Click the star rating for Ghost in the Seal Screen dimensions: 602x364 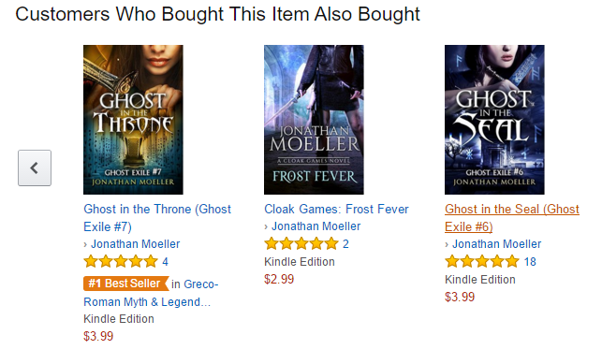[482, 262]
